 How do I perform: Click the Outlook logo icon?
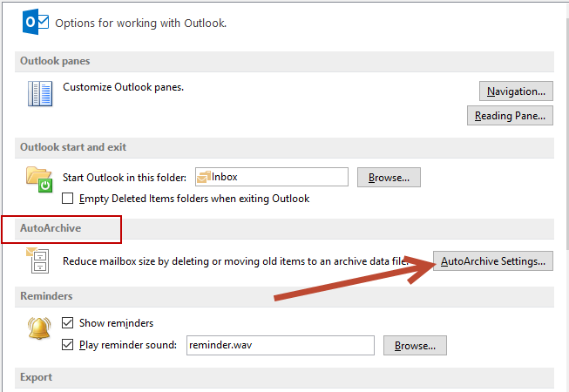(35, 22)
